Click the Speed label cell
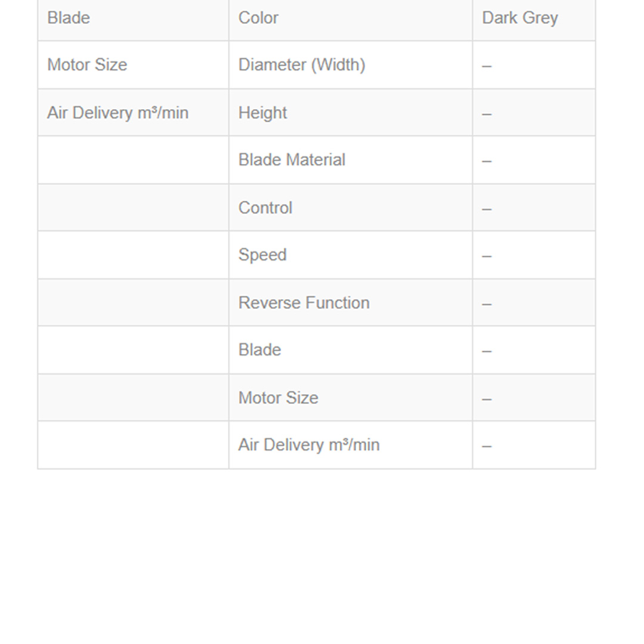Viewport: 644px width, 644px height. point(262,255)
